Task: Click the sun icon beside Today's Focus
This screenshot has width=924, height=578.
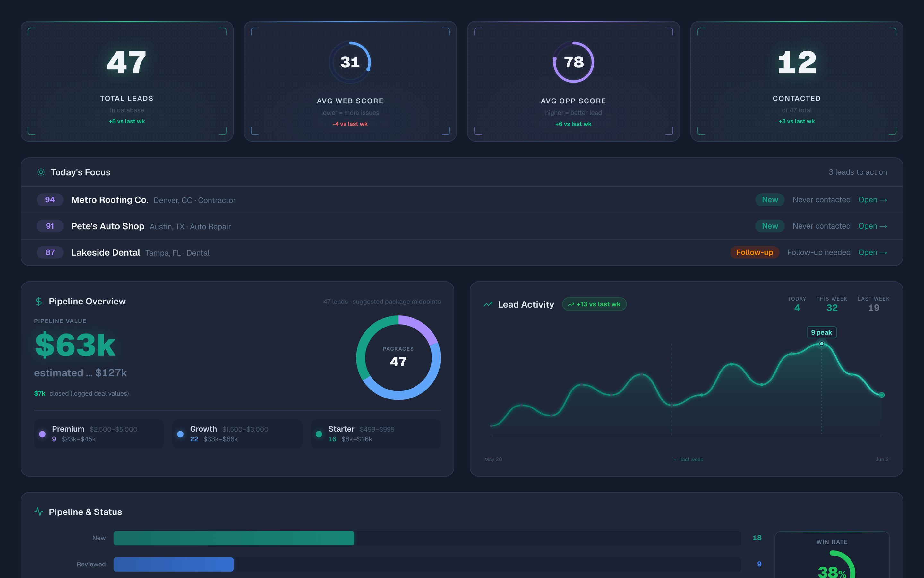Action: click(x=41, y=172)
